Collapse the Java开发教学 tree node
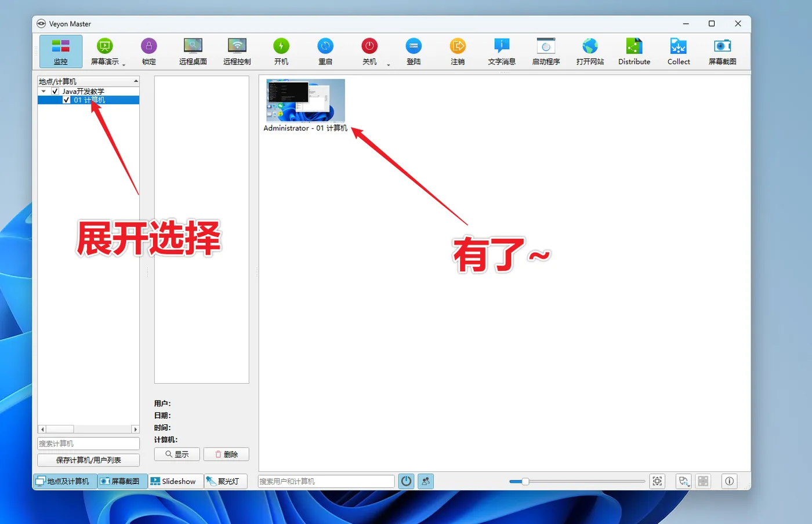812x524 pixels. 43,91
